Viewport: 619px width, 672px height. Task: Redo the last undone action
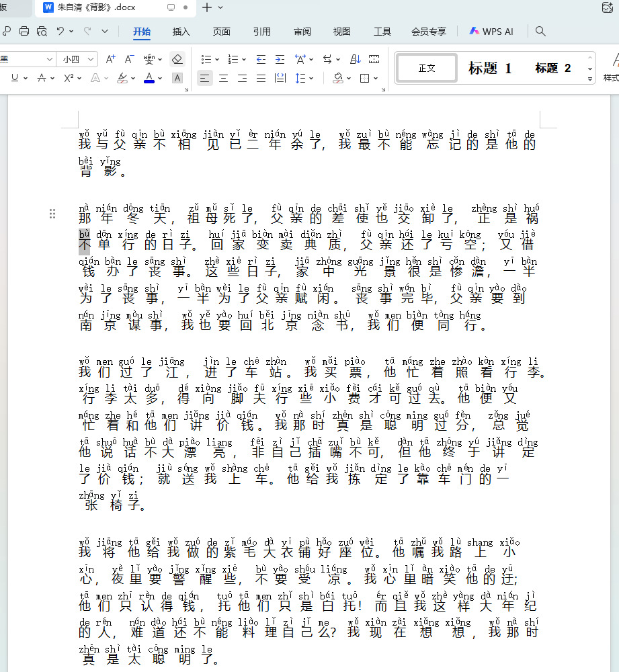point(87,31)
